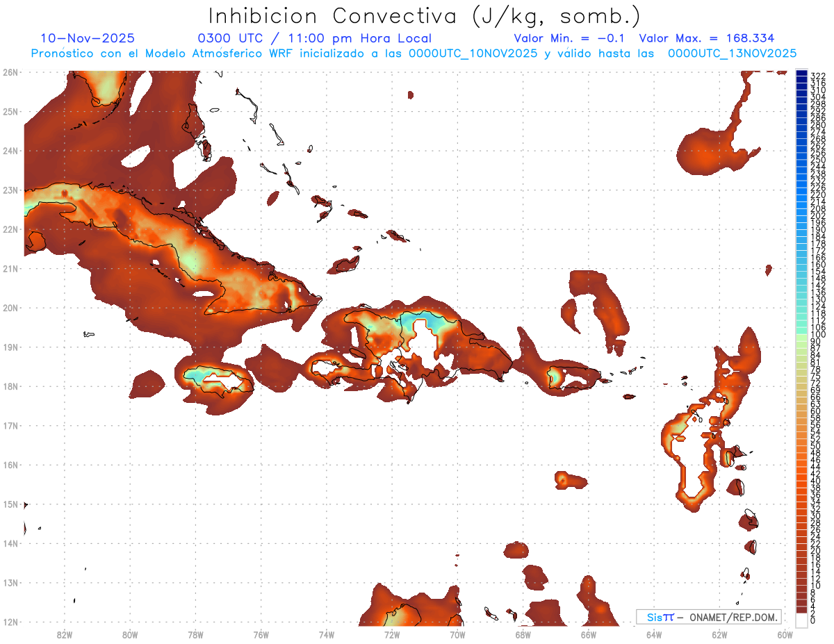This screenshot has height=644, width=834.
Task: Click the 322 value on the color scale
Action: 818,76
